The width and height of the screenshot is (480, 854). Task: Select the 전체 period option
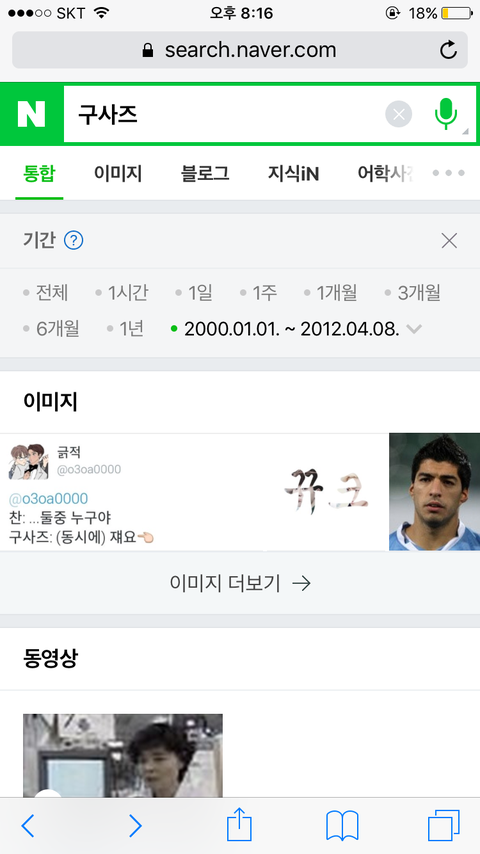[46, 293]
